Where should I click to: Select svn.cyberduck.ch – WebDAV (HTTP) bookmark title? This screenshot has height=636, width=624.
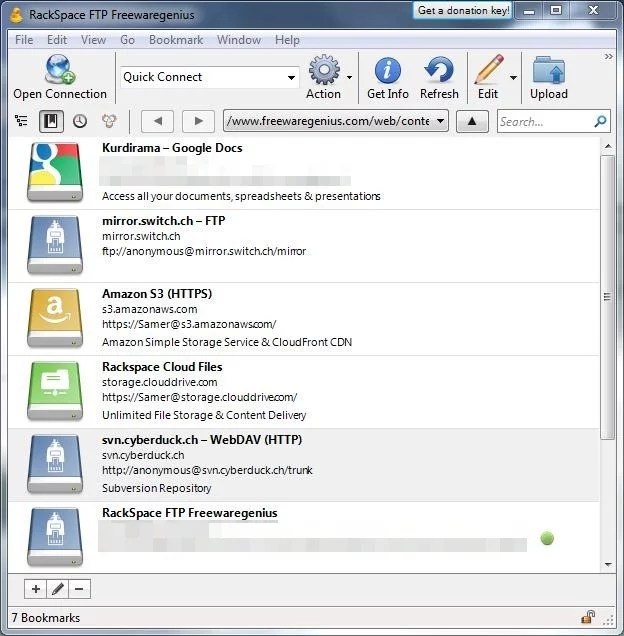point(202,440)
